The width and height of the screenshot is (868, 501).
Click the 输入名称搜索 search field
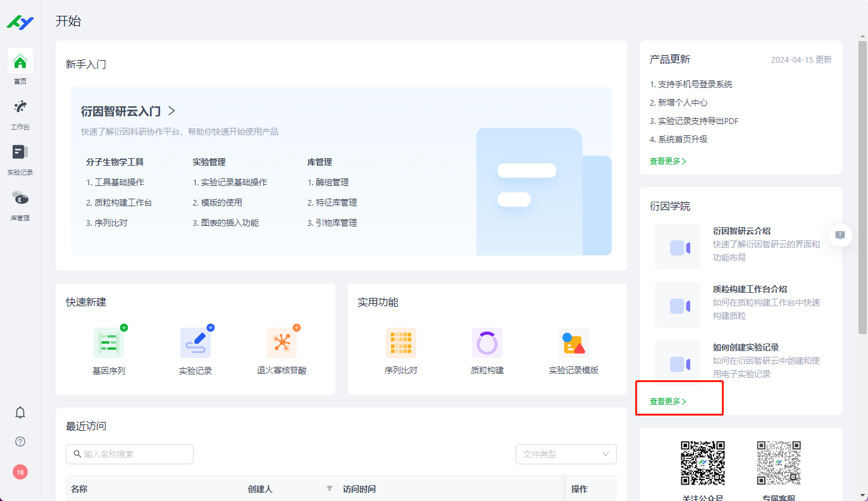pyautogui.click(x=129, y=454)
